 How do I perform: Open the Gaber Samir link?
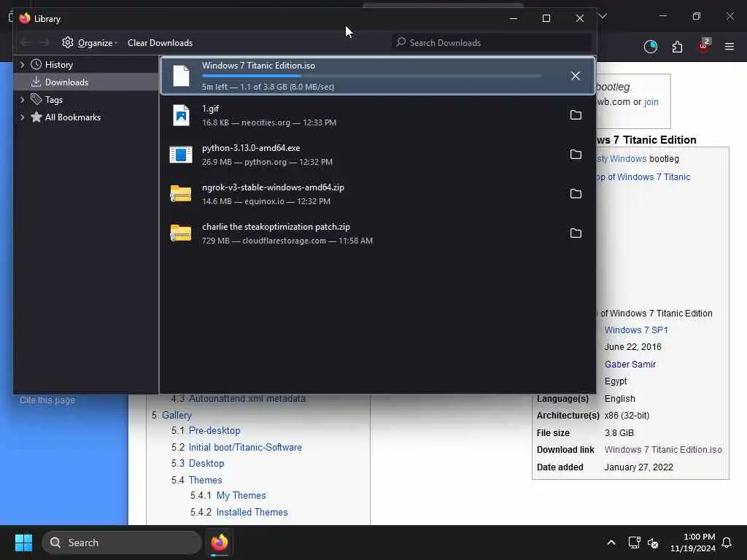(x=630, y=365)
